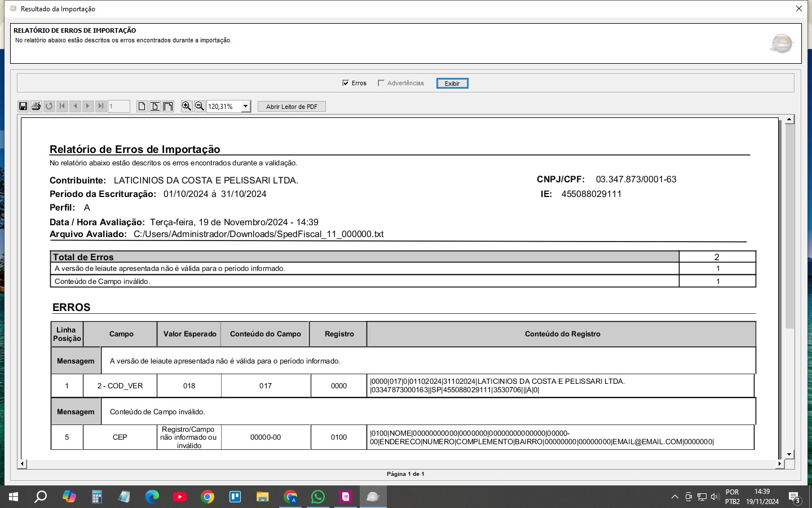Open WhatsApp from the taskbar
This screenshot has width=812, height=508.
coord(318,497)
